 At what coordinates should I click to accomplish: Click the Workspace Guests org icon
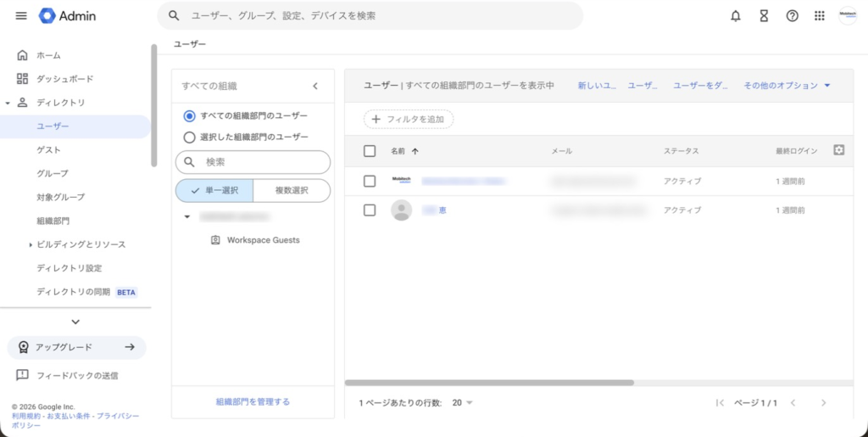click(x=215, y=240)
